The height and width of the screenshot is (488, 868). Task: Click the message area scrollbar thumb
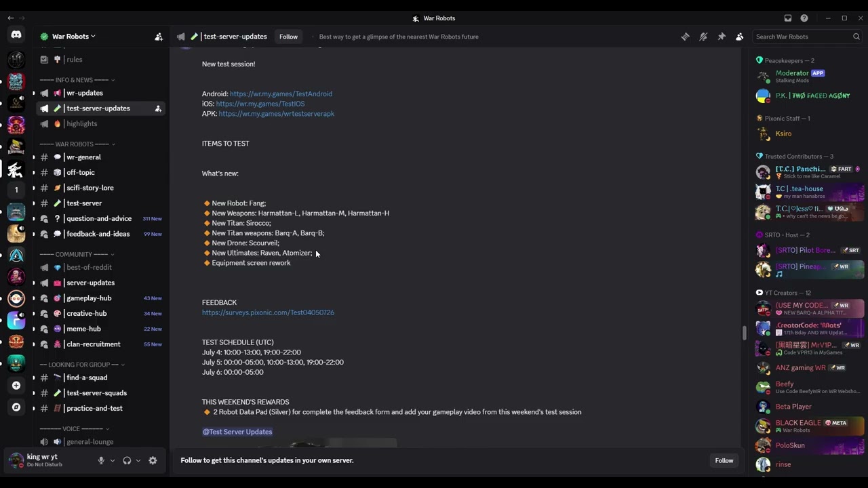pos(744,333)
